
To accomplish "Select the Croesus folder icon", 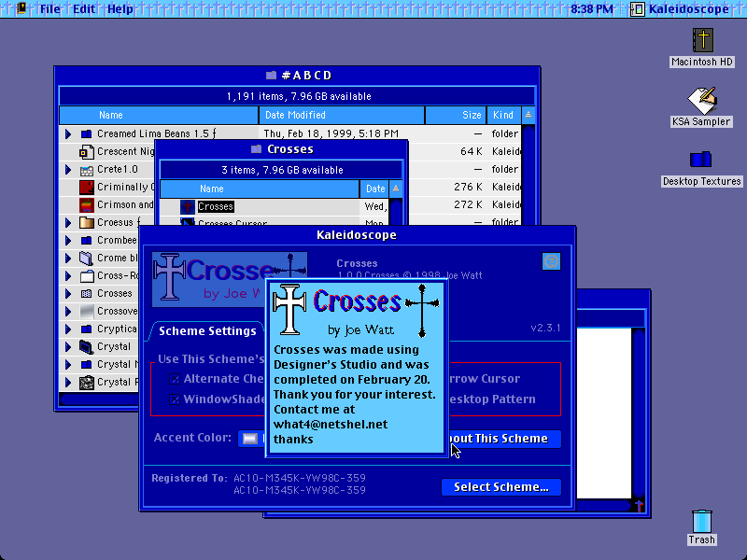I will click(86, 223).
